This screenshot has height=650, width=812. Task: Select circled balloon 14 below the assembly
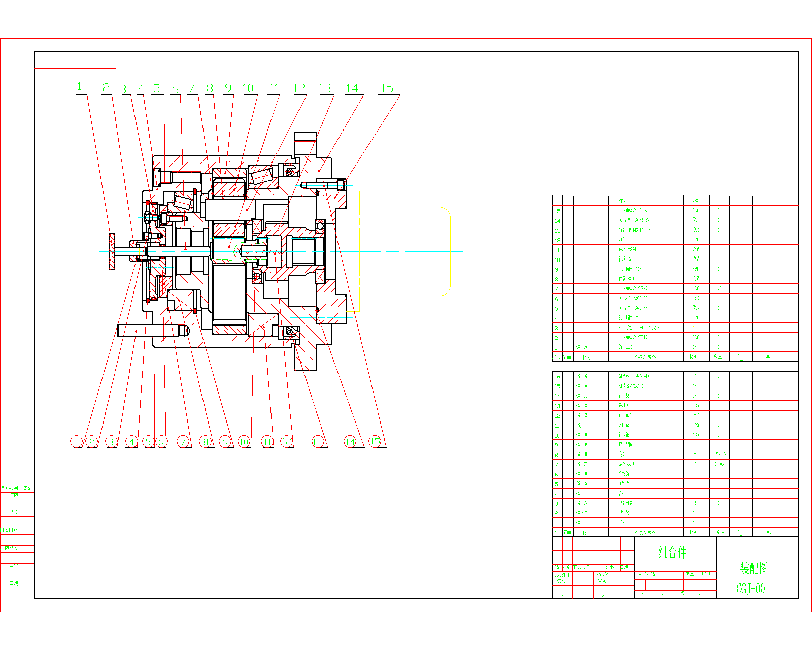click(350, 442)
